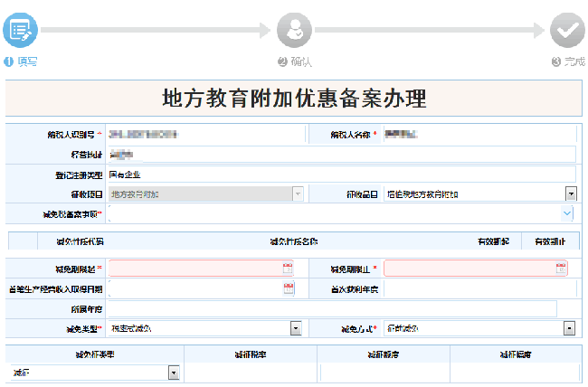Viewport: 588px width, 387px height.
Task: Click the 确认 step label
Action: [299, 61]
